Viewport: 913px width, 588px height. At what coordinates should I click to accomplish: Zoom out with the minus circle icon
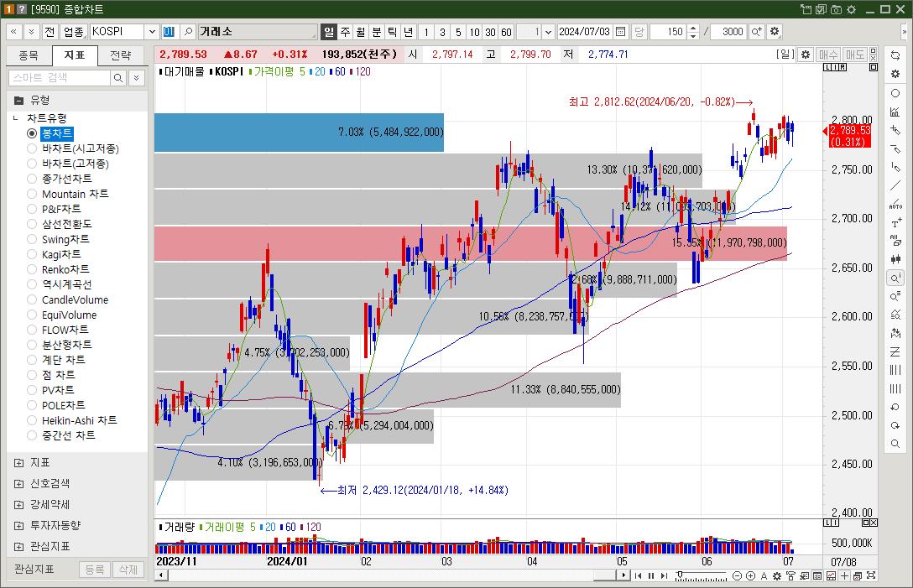tap(737, 575)
